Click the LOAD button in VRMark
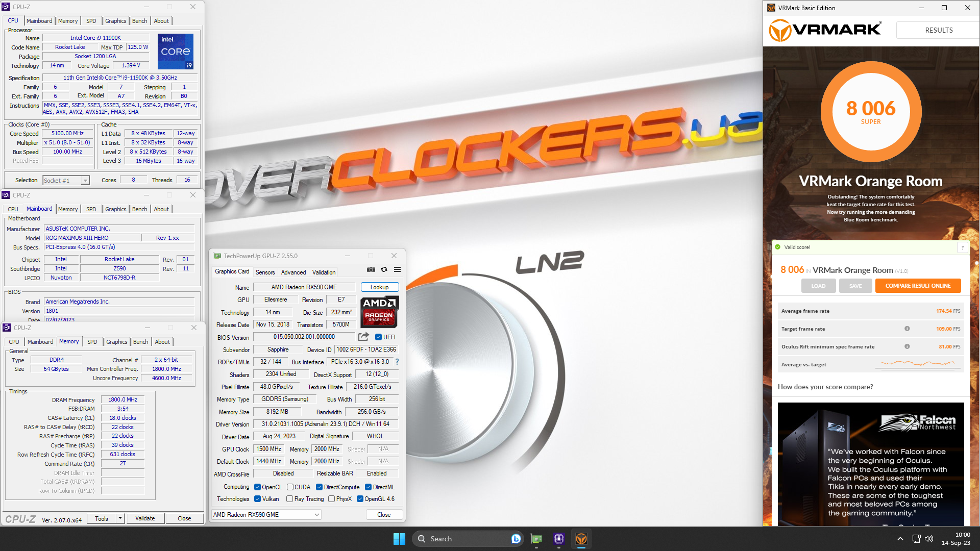980x551 pixels. click(x=818, y=286)
